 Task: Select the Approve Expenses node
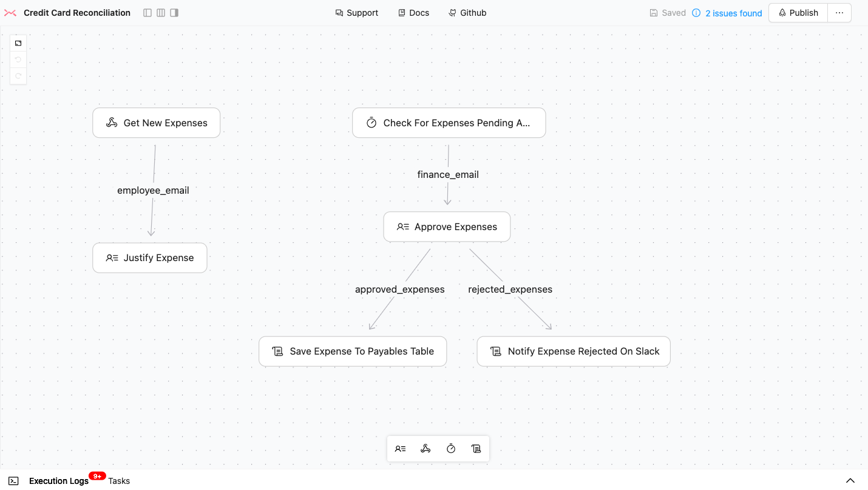tap(447, 227)
